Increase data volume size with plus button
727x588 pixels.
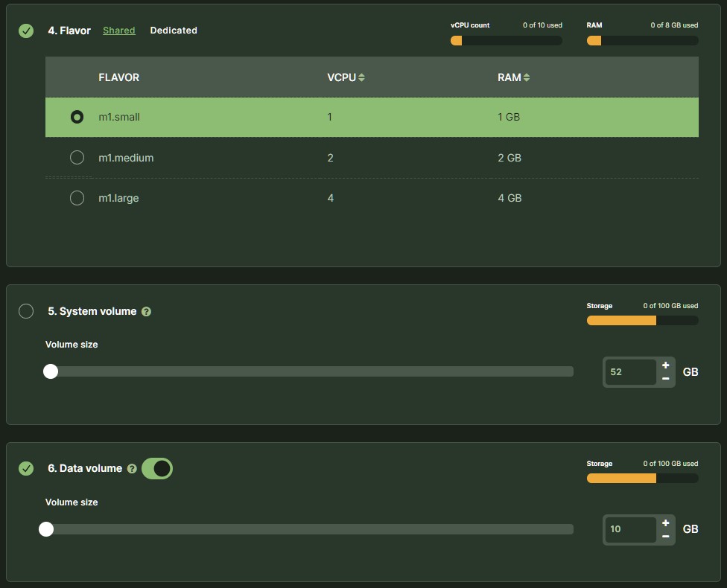[665, 523]
